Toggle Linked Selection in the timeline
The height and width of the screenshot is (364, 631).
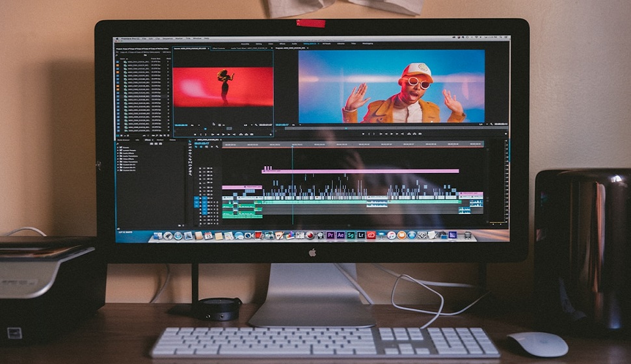[206, 147]
